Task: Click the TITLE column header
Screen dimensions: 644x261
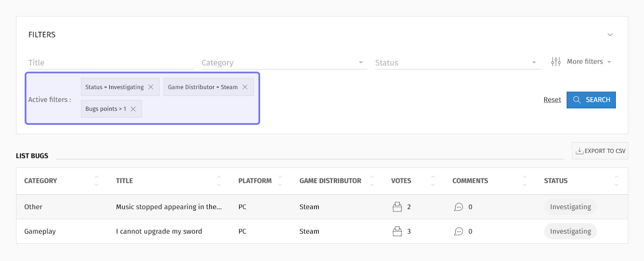Action: click(x=124, y=181)
